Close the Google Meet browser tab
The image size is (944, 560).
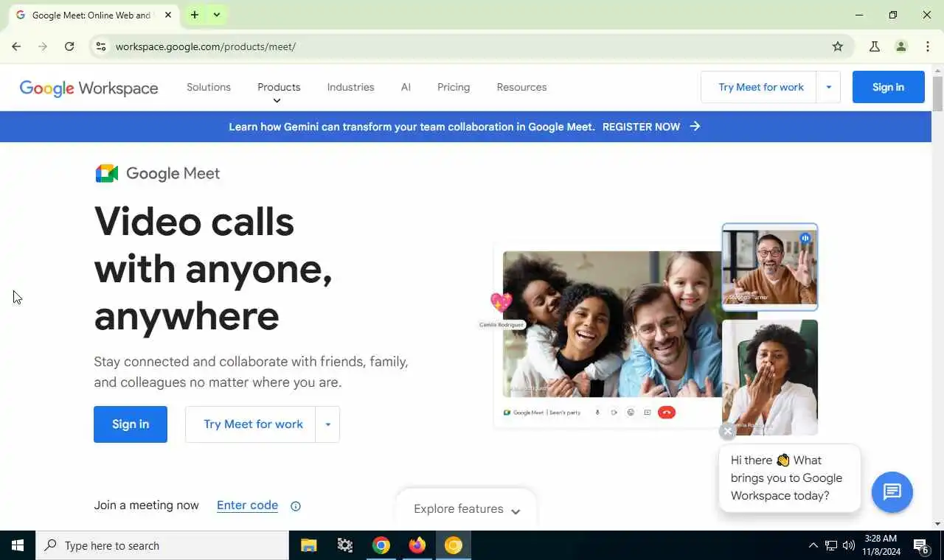pyautogui.click(x=168, y=15)
